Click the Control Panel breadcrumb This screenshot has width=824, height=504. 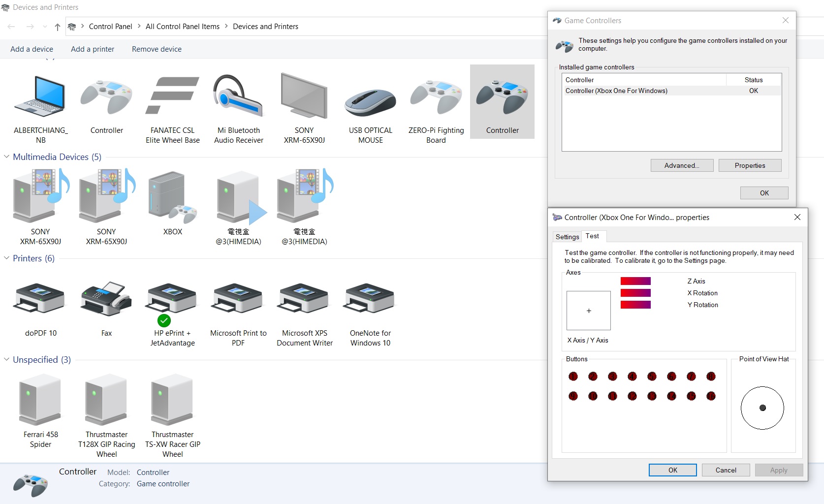(110, 27)
